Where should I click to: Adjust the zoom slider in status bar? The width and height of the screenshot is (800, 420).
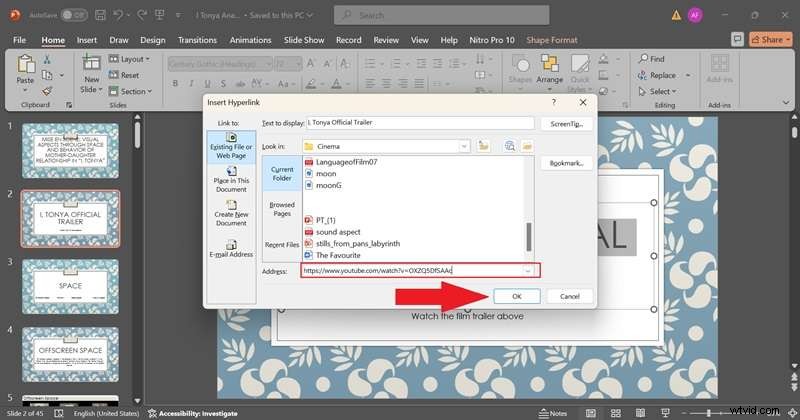[x=709, y=413]
